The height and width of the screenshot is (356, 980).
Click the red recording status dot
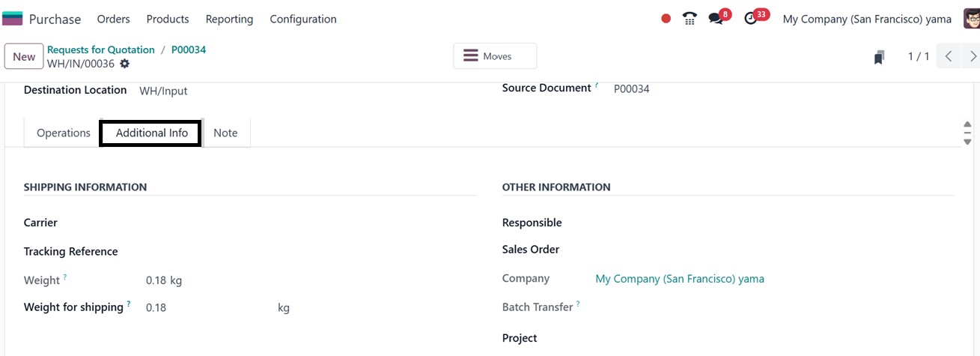click(666, 19)
